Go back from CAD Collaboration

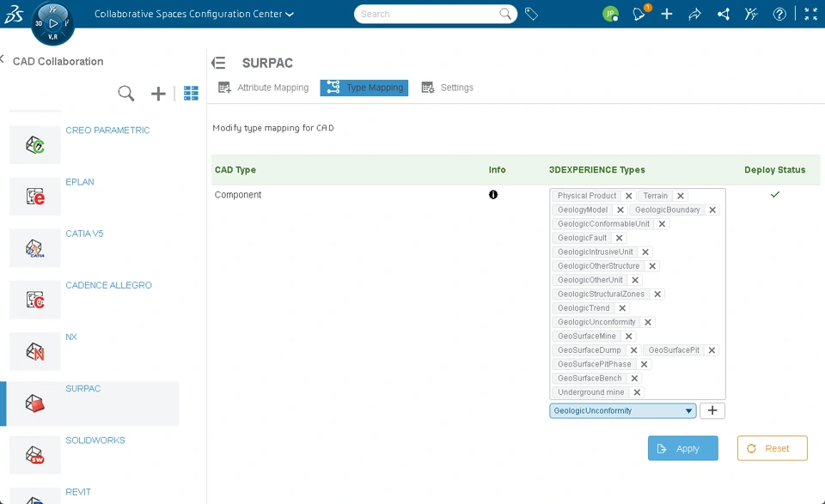tap(2, 59)
